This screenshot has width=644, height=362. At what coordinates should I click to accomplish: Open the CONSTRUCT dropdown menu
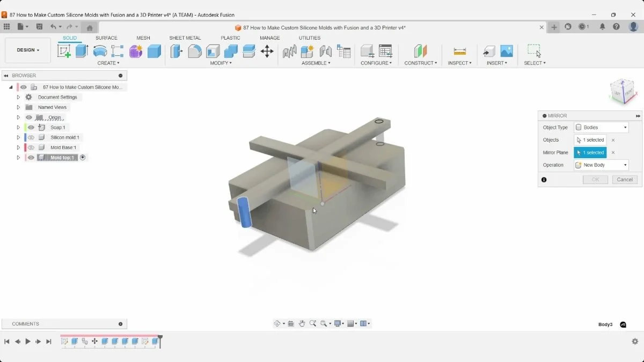(421, 63)
